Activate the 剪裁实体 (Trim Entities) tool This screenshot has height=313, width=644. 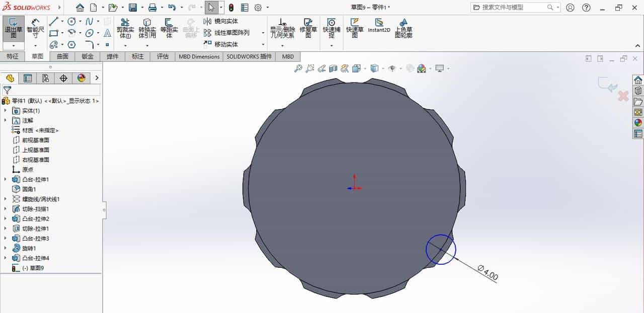[124, 28]
